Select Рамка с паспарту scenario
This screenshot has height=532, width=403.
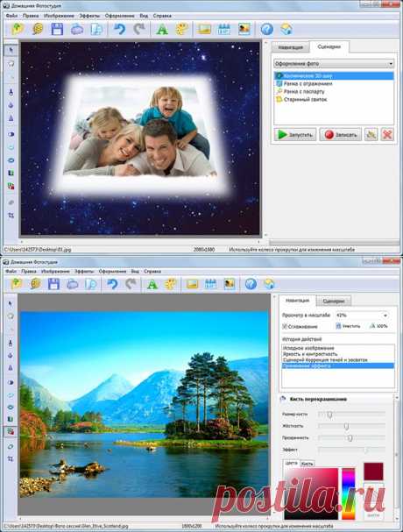point(334,91)
